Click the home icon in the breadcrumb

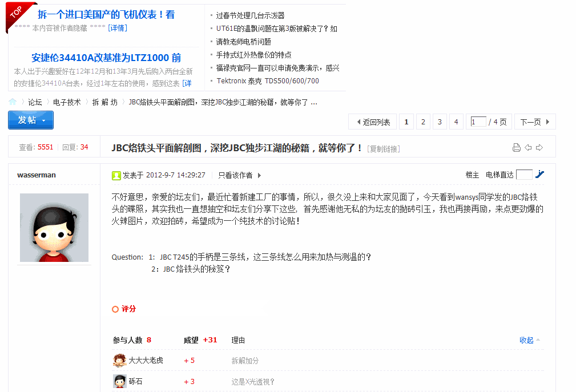pyautogui.click(x=13, y=102)
